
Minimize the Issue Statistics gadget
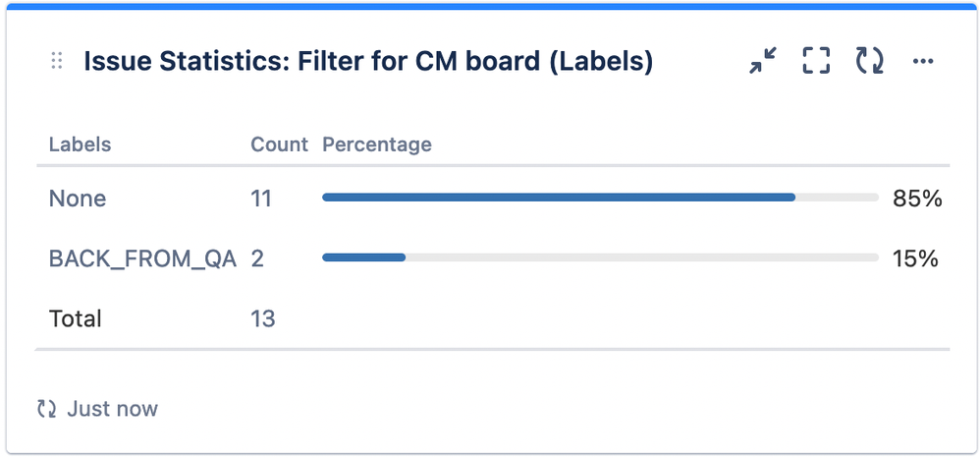coord(762,62)
